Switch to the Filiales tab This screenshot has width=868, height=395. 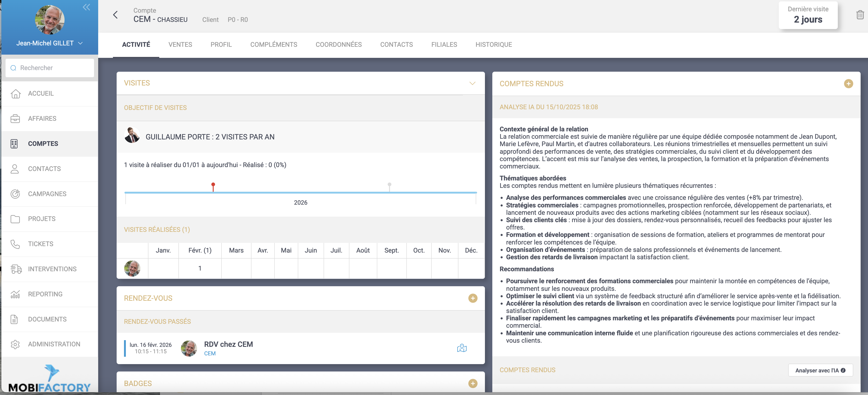pos(444,44)
